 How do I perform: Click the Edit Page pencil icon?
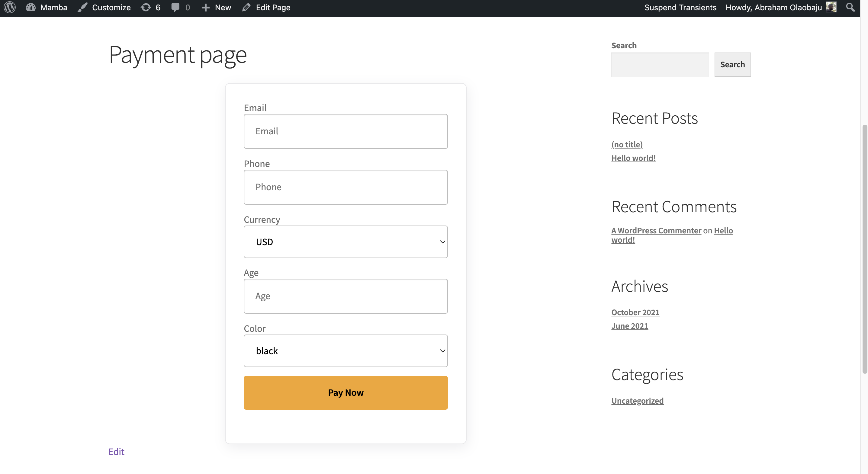(246, 8)
